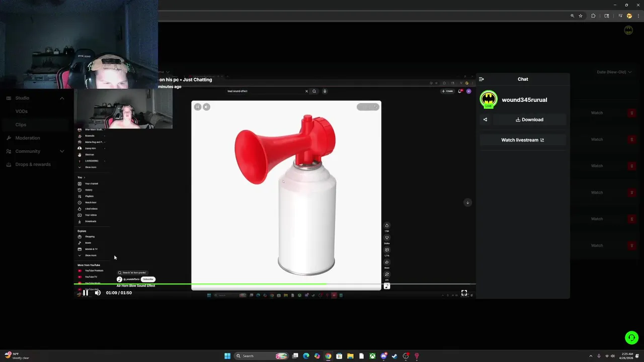Open Copilot from the taskbar
Viewport: 644px width, 362px height.
317,356
